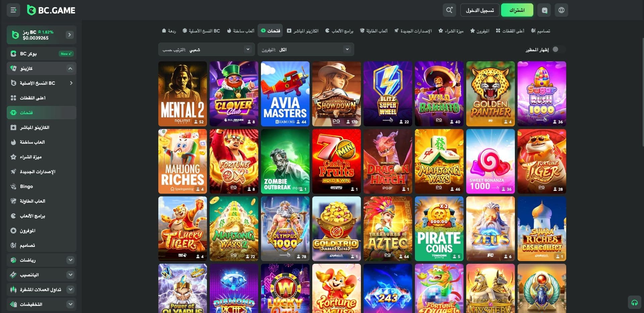Click the login button

click(480, 10)
